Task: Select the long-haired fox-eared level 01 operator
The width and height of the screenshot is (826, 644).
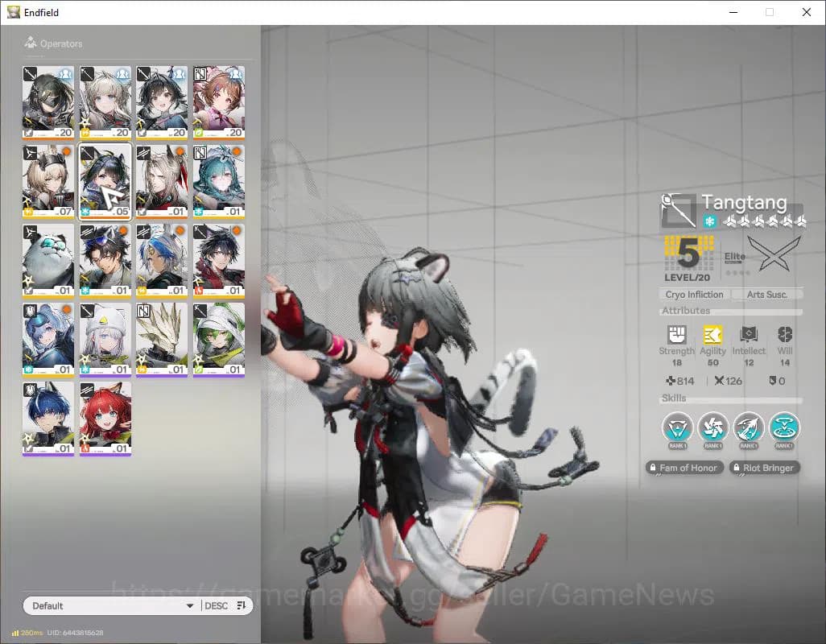Action: (162, 181)
